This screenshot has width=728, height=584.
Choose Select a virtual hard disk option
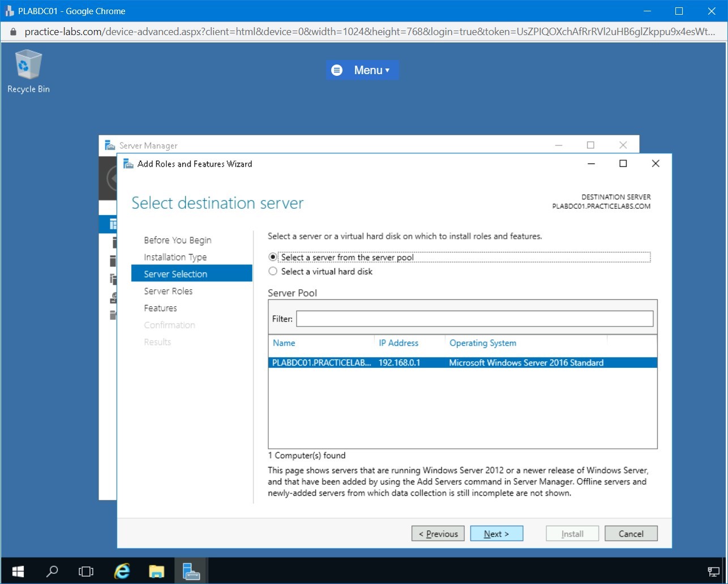[x=320, y=272]
